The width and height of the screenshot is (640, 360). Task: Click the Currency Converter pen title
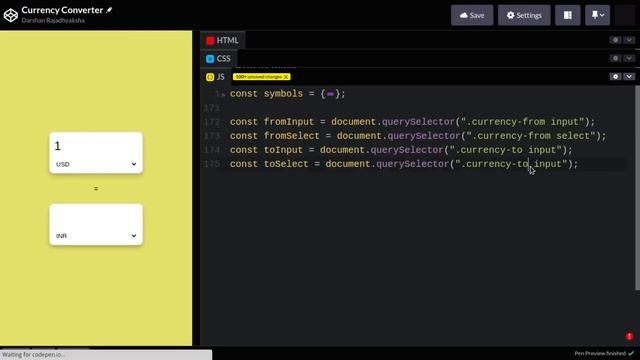point(62,10)
